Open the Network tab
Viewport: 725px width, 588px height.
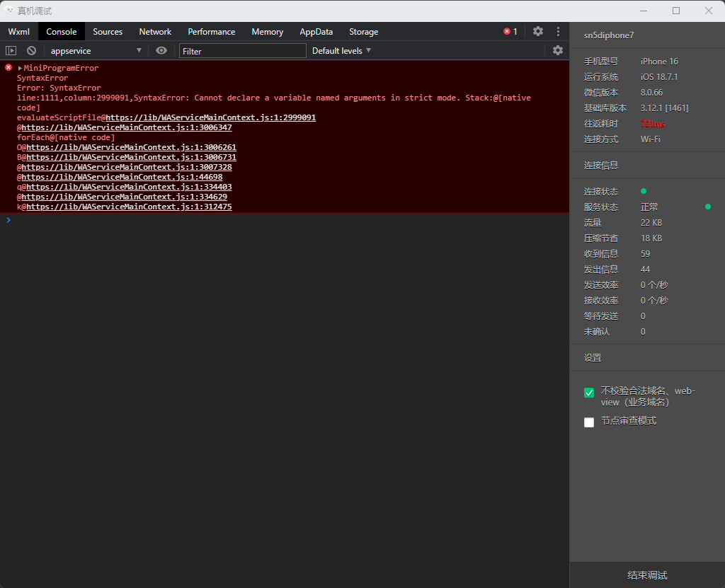pyautogui.click(x=155, y=31)
